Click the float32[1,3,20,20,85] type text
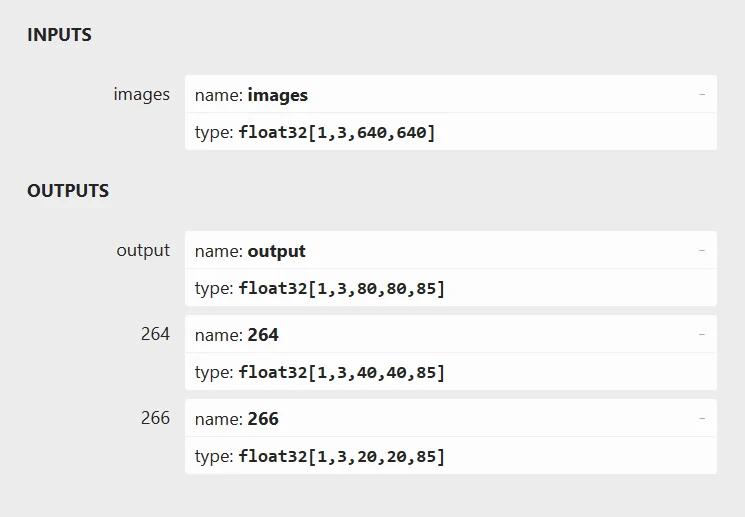This screenshot has width=745, height=517. [x=341, y=456]
